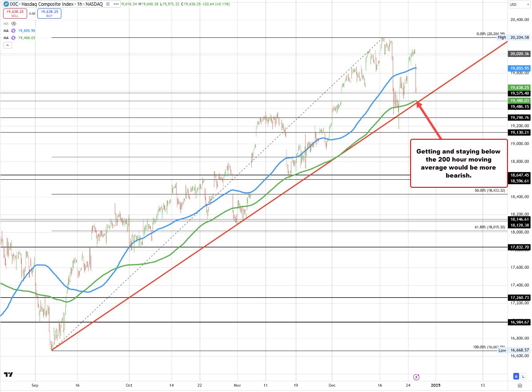Click the red SELL button showing 19,638.25
532x392 pixels.
pos(15,13)
